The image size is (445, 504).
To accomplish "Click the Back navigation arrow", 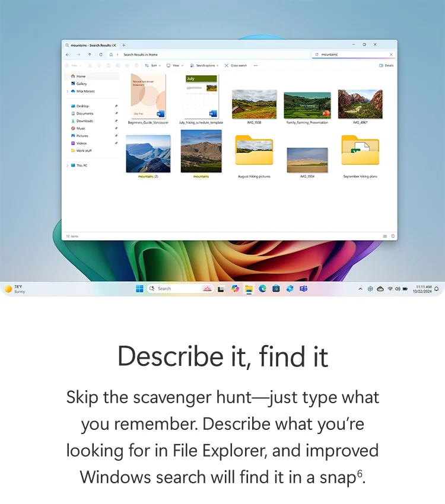I will point(68,55).
